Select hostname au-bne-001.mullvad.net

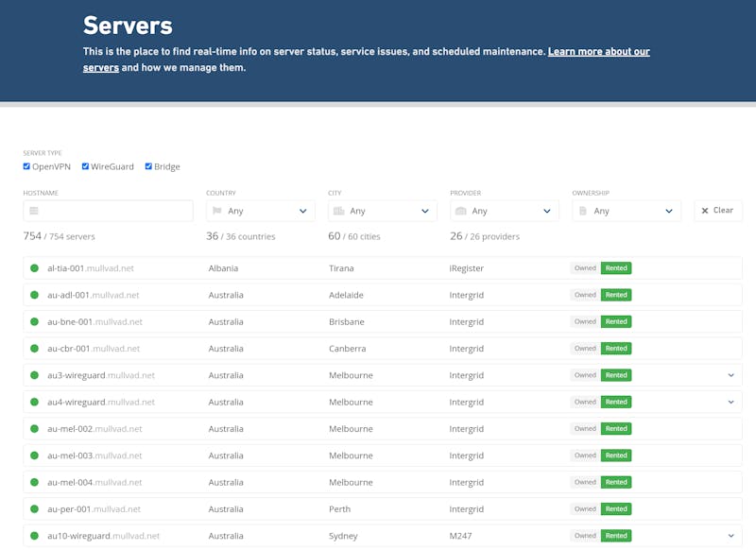coord(95,321)
